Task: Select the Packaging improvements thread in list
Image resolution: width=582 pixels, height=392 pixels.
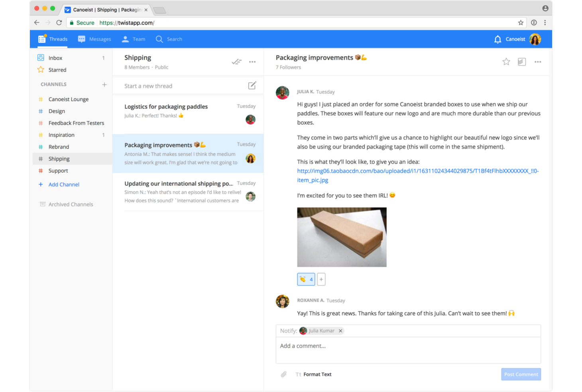Action: click(188, 153)
